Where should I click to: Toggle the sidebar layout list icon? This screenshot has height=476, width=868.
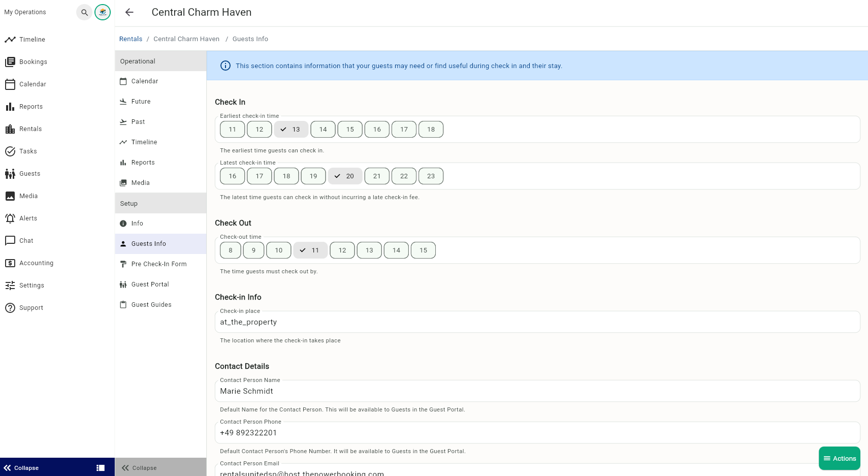pyautogui.click(x=101, y=468)
